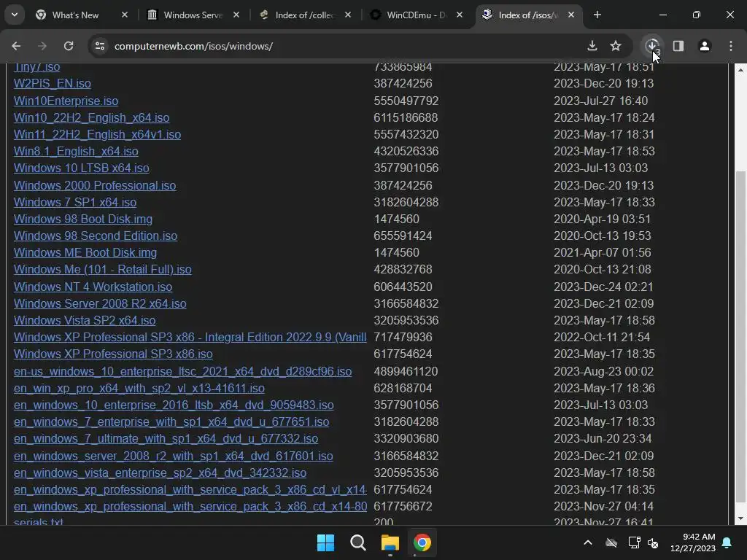Reload the current page
This screenshot has height=560, width=747.
tap(69, 46)
